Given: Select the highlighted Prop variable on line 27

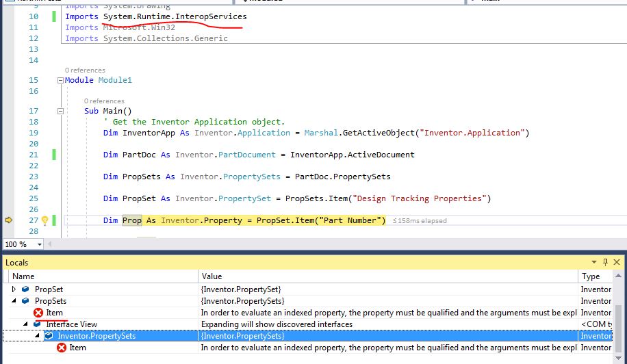Looking at the screenshot, I should pyautogui.click(x=132, y=220).
